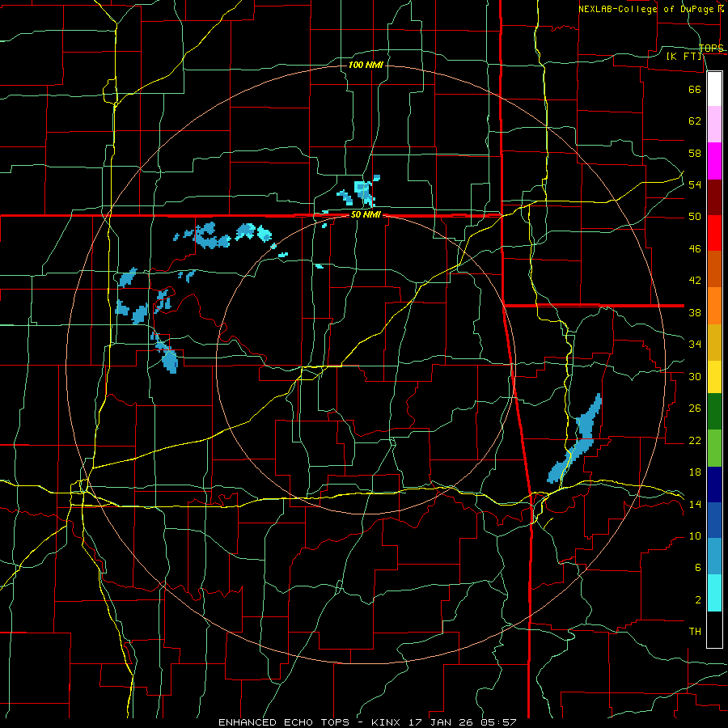Viewport: 728px width, 728px height.
Task: Click the light pink legend swatch
Action: point(714,125)
